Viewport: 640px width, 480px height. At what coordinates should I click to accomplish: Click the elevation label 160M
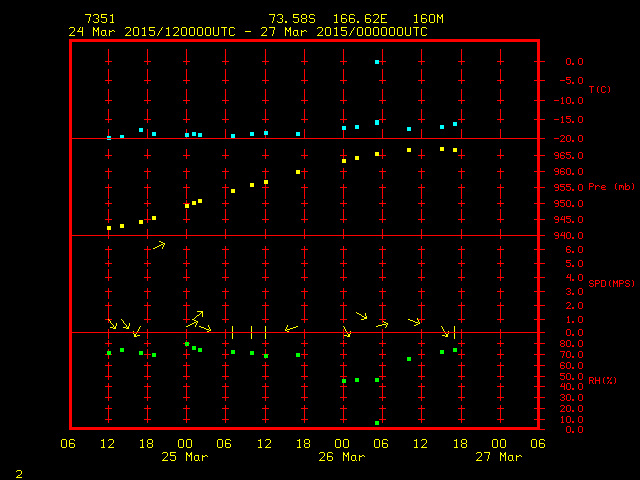[x=426, y=19]
